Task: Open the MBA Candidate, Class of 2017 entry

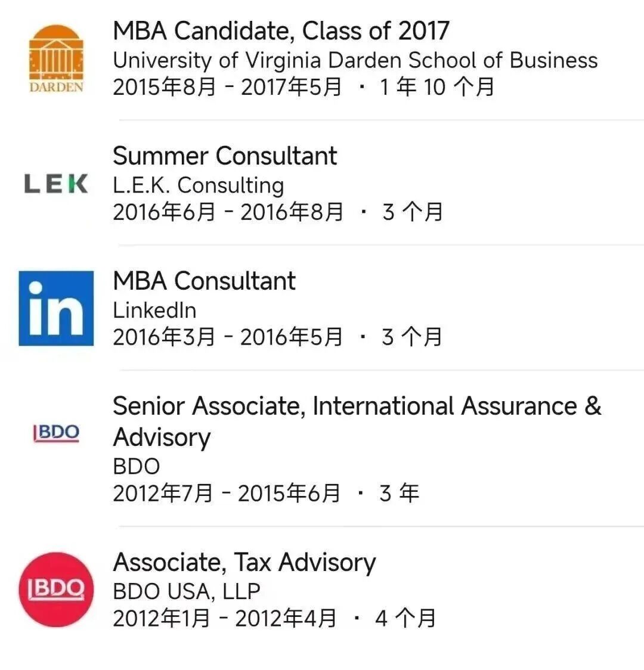Action: pyautogui.click(x=281, y=30)
